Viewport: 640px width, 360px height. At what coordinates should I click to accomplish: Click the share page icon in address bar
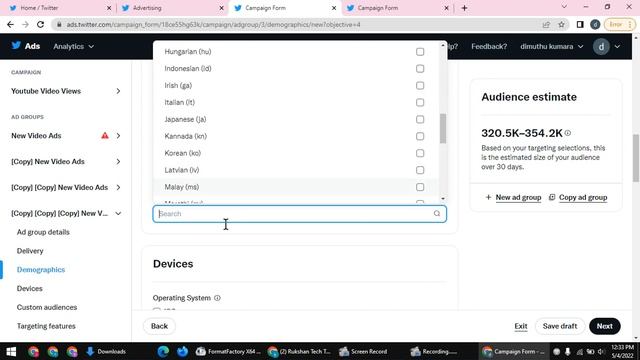click(546, 24)
